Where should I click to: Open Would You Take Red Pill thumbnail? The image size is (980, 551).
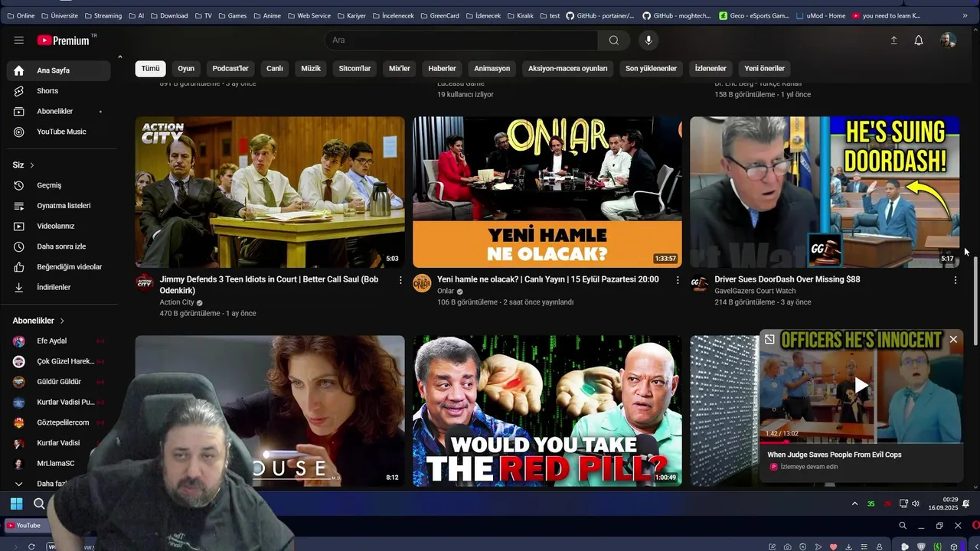547,411
